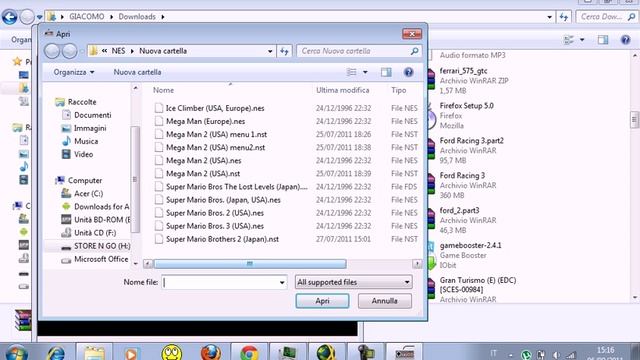Select Super Mario Bros. 3 (USA).nes
640x360 pixels.
[215, 226]
